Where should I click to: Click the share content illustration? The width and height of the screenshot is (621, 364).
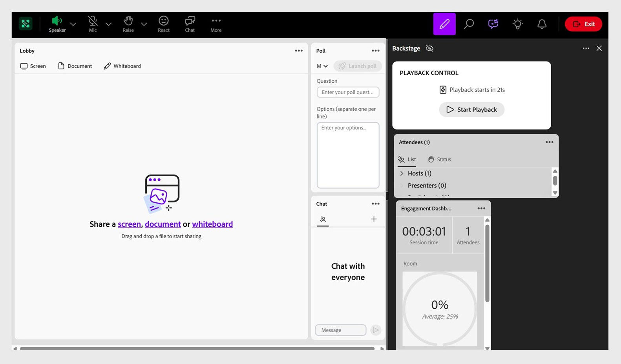point(161,193)
